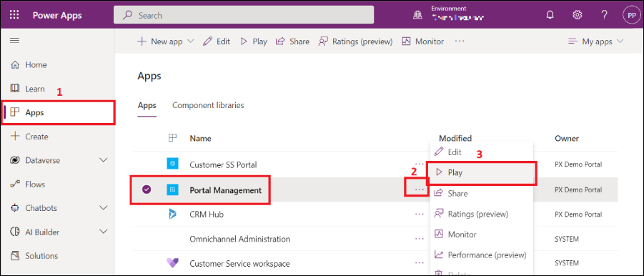Open more options for Customer SS Portal
This screenshot has width=644, height=276.
point(419,164)
